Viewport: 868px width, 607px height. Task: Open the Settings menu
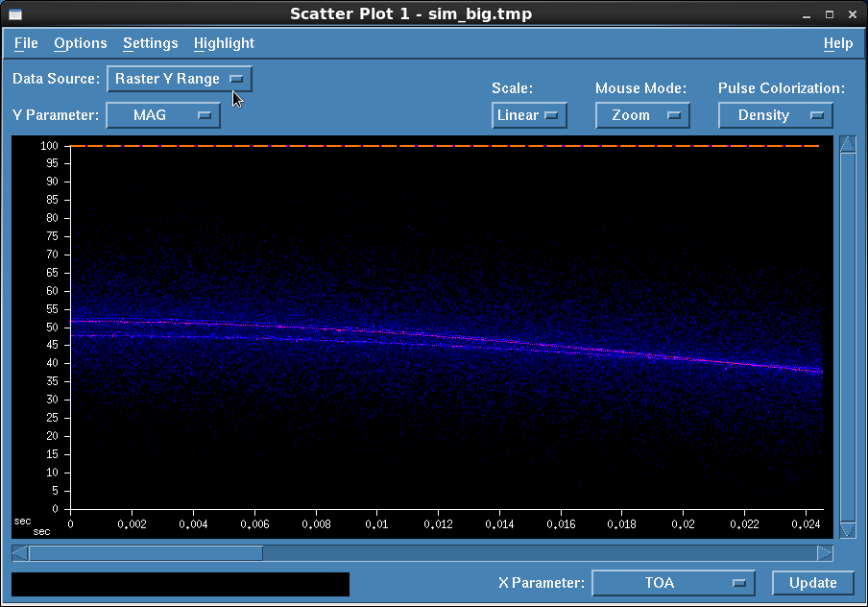tap(150, 43)
